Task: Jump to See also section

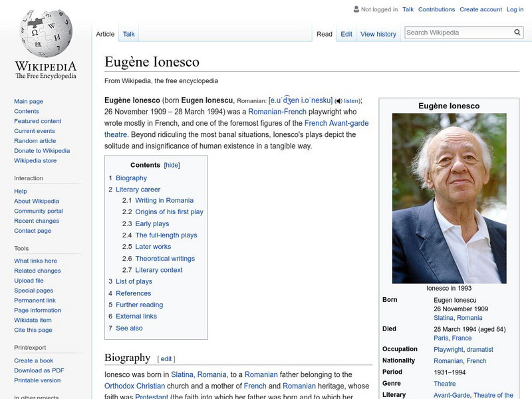Action: [129, 328]
